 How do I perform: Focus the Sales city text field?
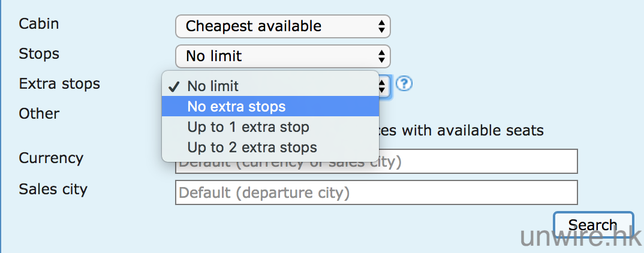pyautogui.click(x=376, y=193)
